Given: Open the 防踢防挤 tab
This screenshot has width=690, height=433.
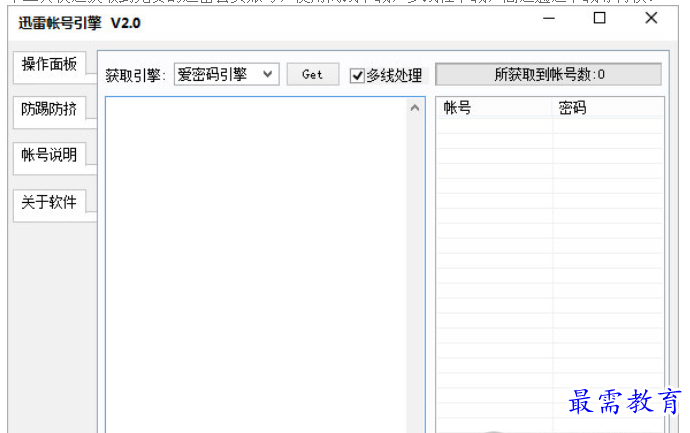Looking at the screenshot, I should coord(49,109).
